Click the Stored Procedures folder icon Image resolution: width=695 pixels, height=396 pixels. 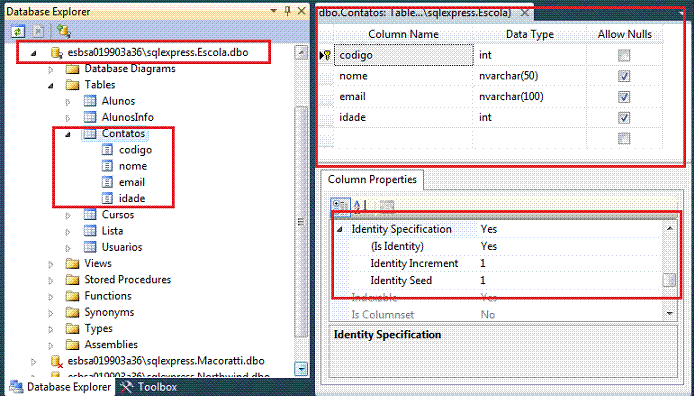72,280
